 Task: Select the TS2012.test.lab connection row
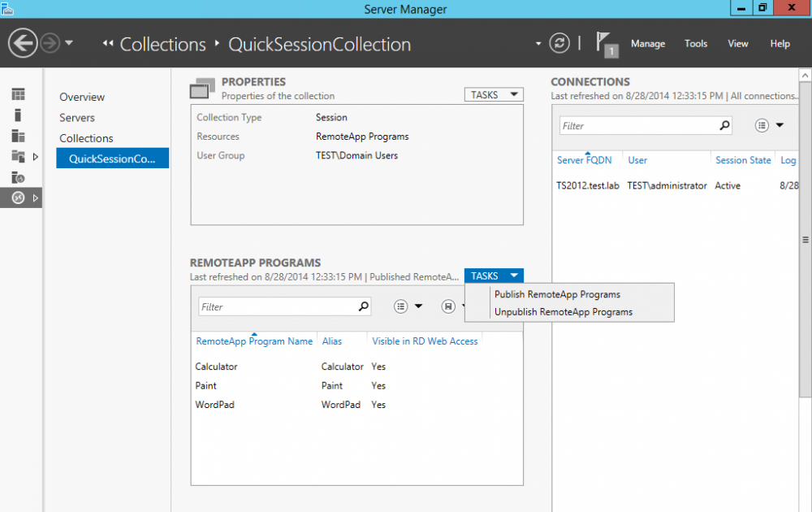pyautogui.click(x=676, y=185)
